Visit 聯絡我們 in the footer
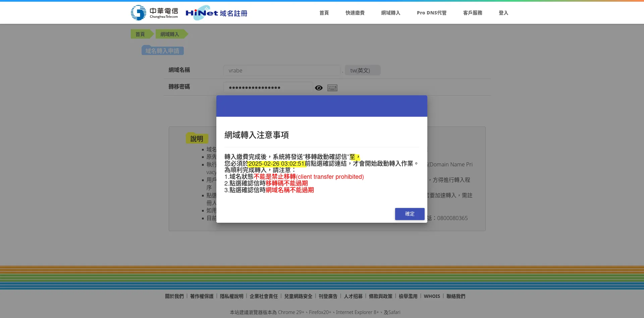Screen dimensions: 644x318 pos(455,296)
